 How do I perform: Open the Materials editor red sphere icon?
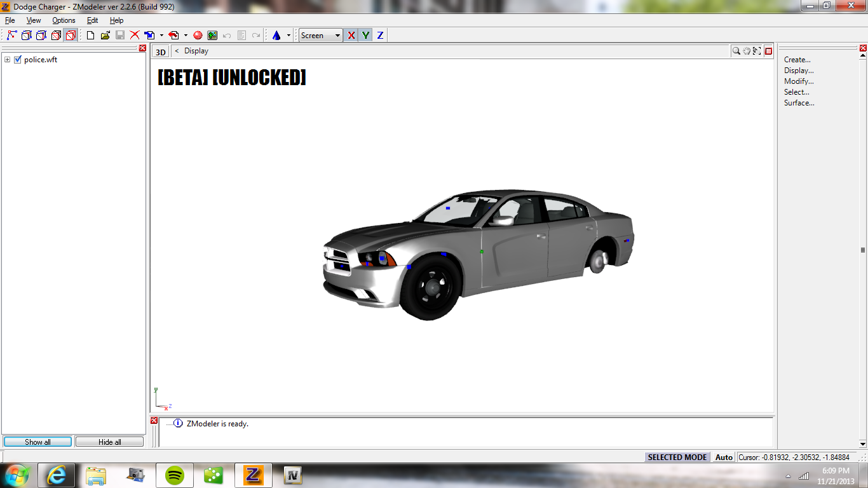coord(198,36)
